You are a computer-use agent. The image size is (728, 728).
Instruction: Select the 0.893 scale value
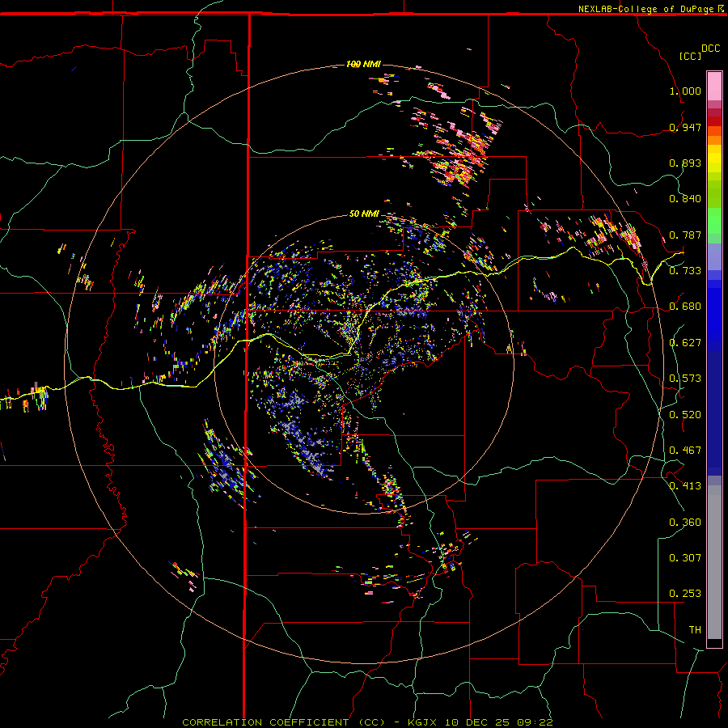click(x=685, y=163)
